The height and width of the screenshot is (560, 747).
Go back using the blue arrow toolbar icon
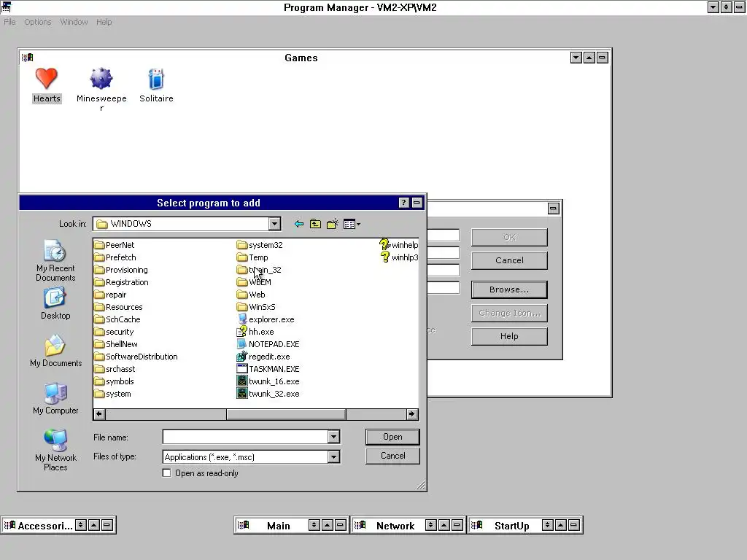(298, 224)
